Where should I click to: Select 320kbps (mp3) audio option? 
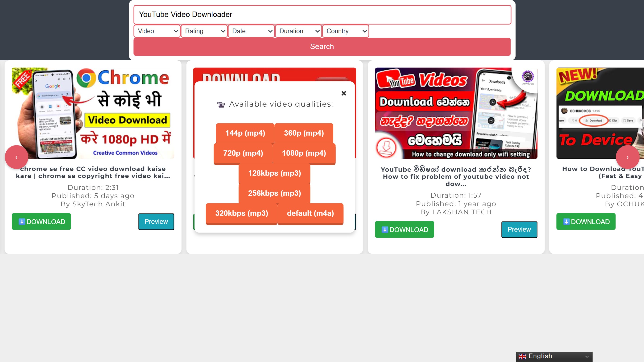[x=241, y=213]
